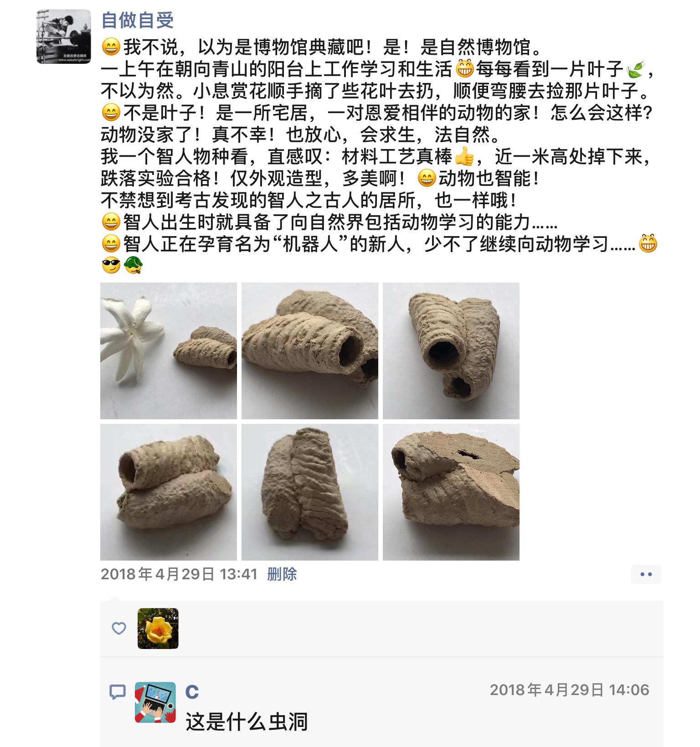Open commenter C's laptop avatar
This screenshot has height=747, width=700.
[155, 702]
